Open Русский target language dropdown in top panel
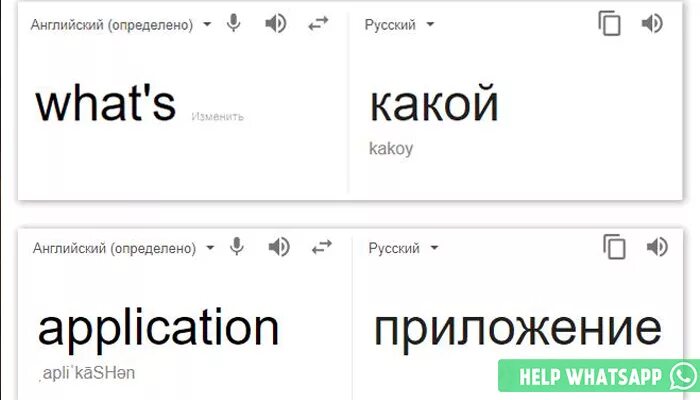The height and width of the screenshot is (400, 700). point(399,25)
